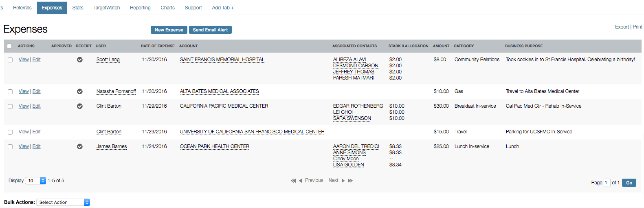
Task: Click receipt checkmark icon for Natasha Romanoff expense
Action: (x=80, y=91)
